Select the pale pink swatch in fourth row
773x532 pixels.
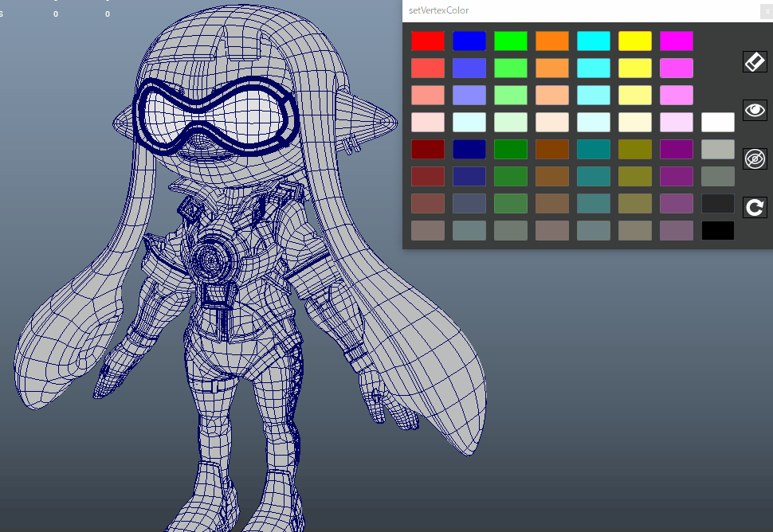pyautogui.click(x=428, y=122)
